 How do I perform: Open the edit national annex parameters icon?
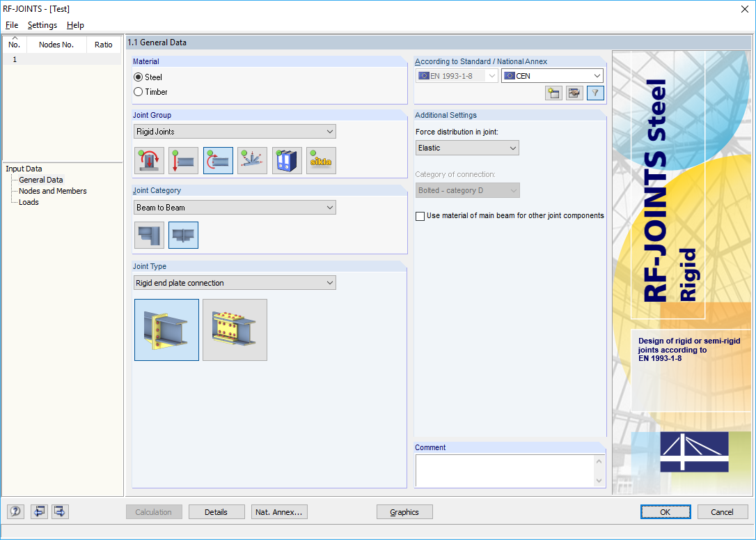pos(574,93)
